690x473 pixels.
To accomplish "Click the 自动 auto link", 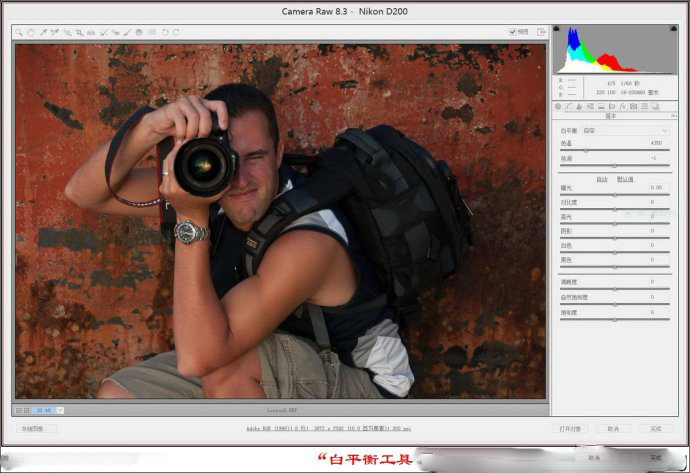I will click(602, 179).
